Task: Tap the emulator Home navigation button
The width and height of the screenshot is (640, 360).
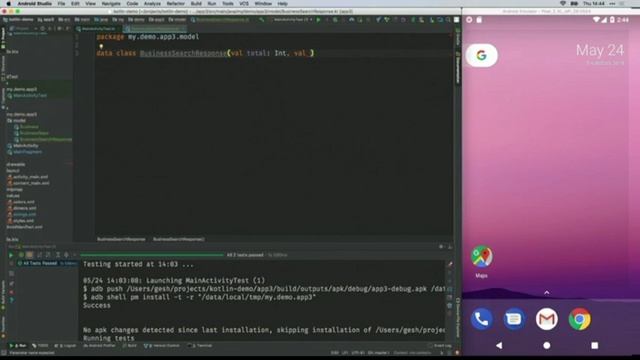Action: pyautogui.click(x=547, y=346)
